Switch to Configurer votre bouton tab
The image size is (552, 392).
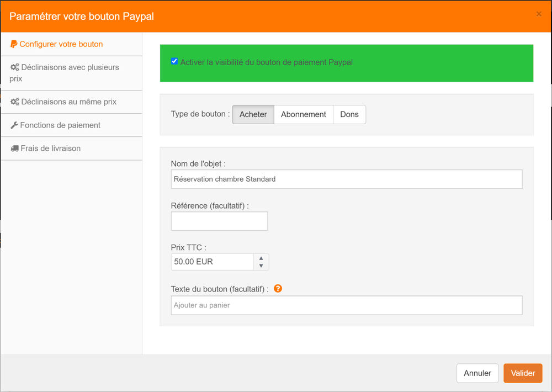pyautogui.click(x=61, y=44)
